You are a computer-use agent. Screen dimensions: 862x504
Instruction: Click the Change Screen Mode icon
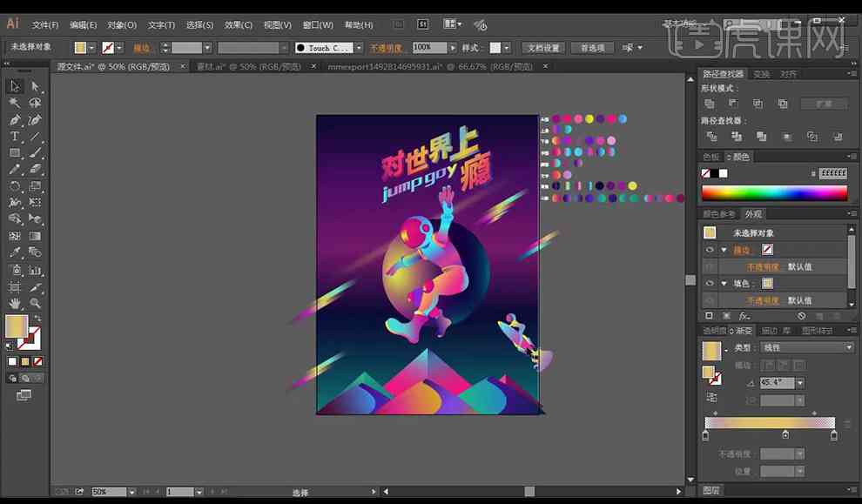coord(24,395)
